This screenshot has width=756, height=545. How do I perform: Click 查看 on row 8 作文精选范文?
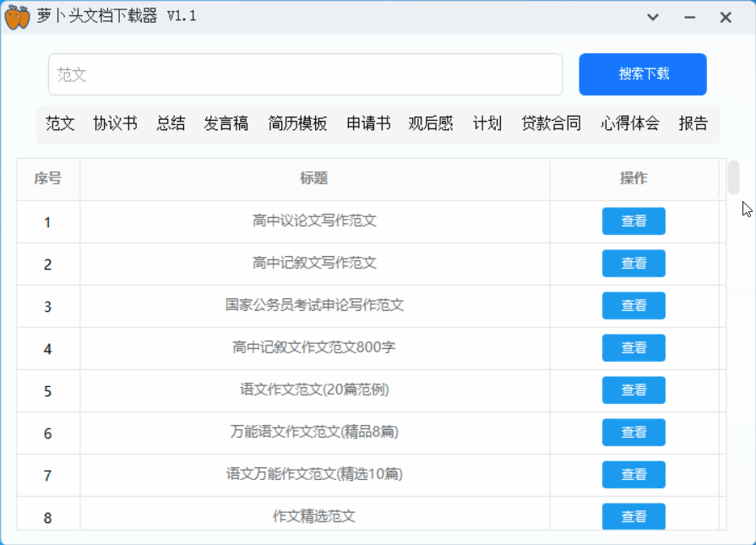634,516
